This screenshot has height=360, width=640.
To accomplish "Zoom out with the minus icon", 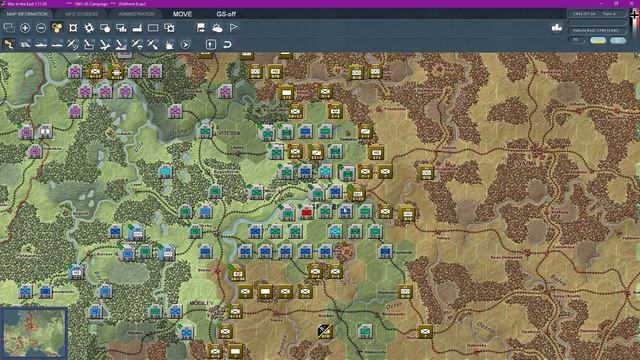I will coord(41,28).
